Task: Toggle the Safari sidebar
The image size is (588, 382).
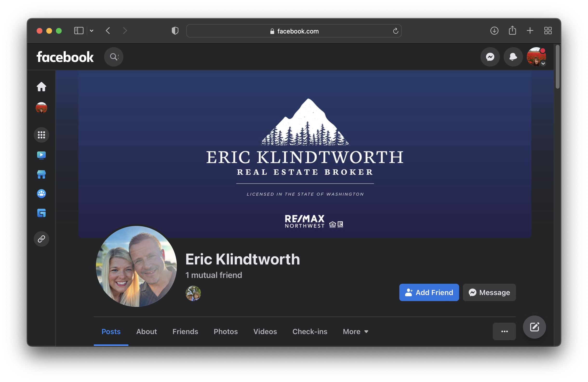Action: coord(79,31)
